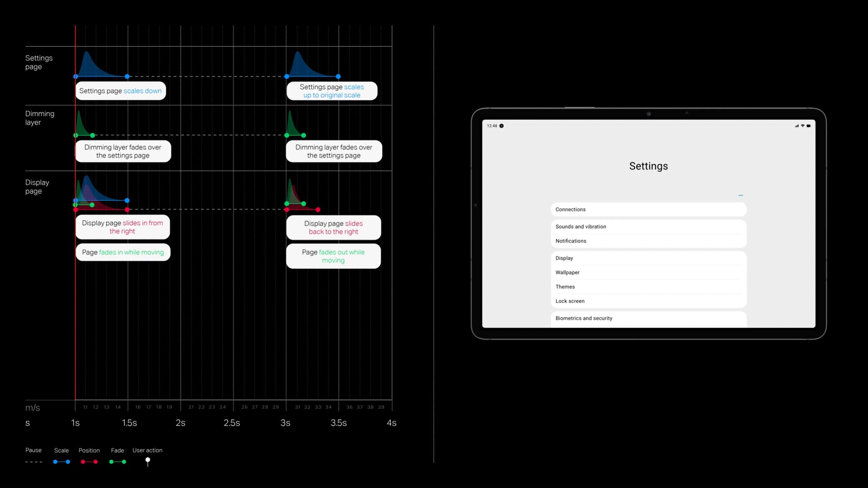Select Display page first green fade end keyframe
Viewport: 868px width, 488px height.
click(92, 205)
